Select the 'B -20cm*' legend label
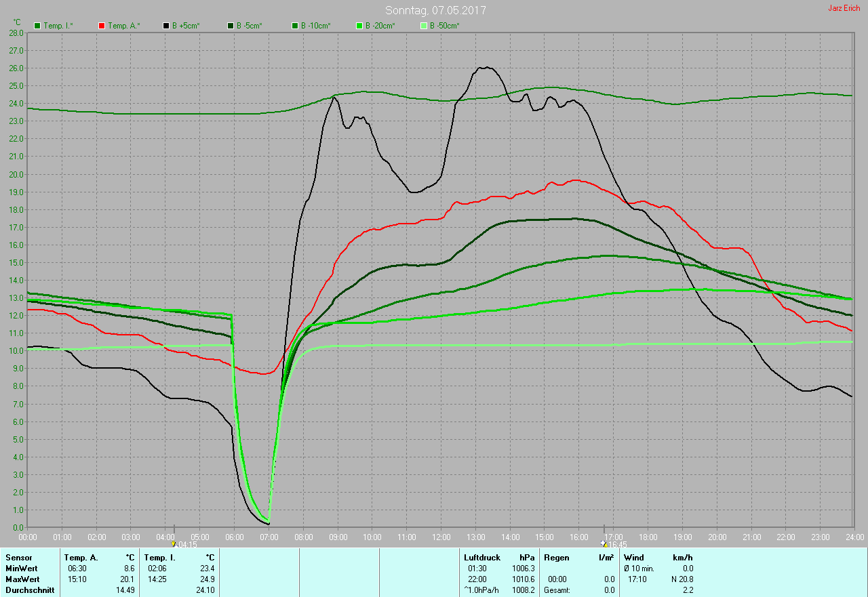The height and width of the screenshot is (597, 868). click(x=380, y=26)
